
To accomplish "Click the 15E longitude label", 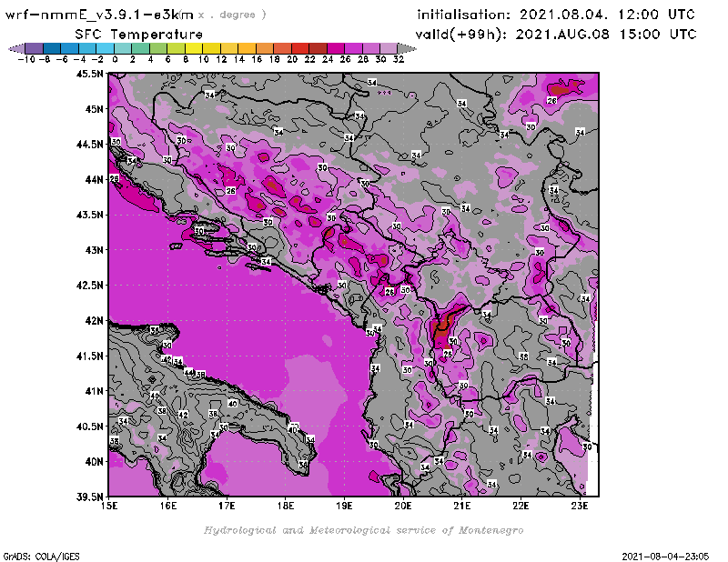I will click(109, 506).
